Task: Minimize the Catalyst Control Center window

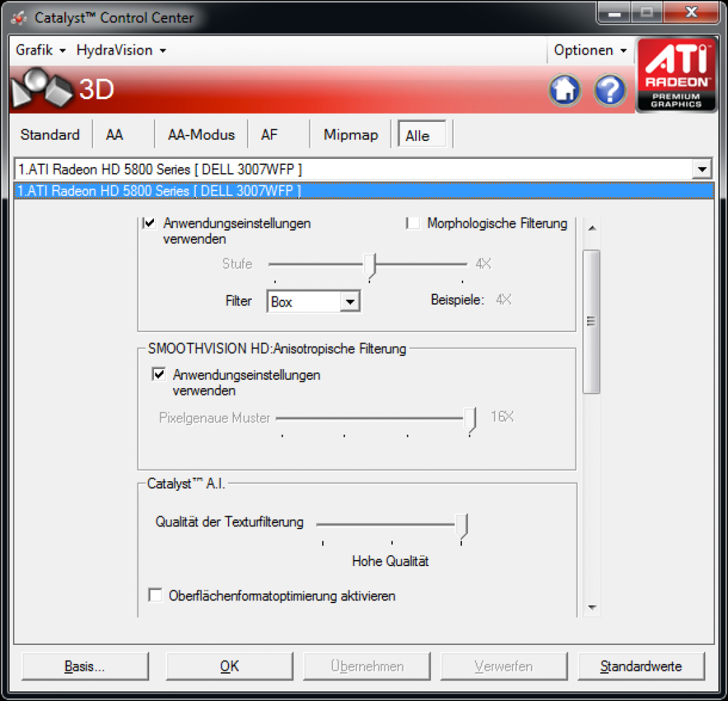Action: [x=614, y=12]
